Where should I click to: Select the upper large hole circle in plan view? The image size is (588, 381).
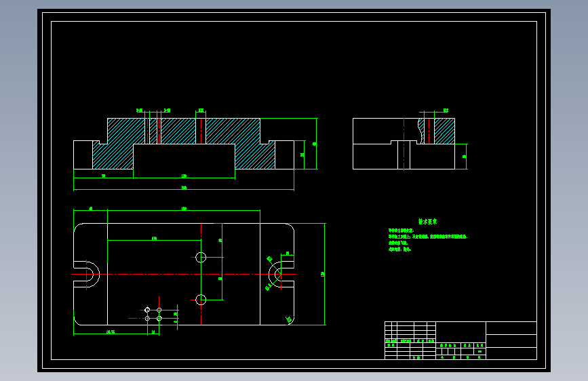coord(201,257)
